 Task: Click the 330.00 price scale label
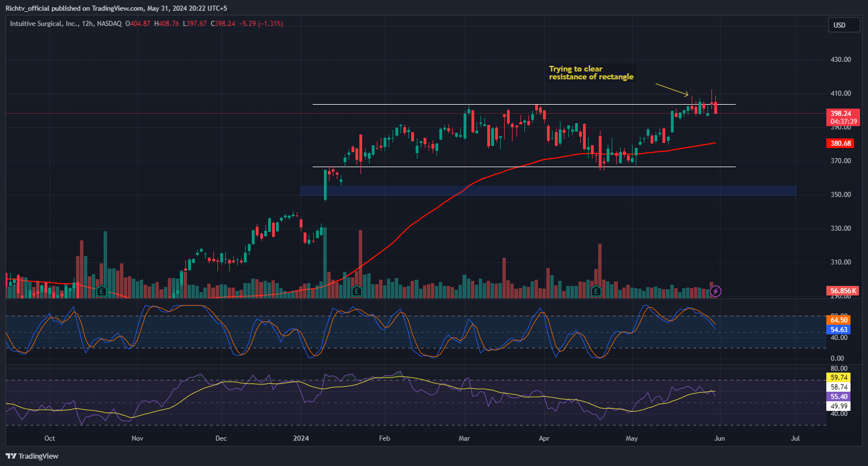click(840, 228)
